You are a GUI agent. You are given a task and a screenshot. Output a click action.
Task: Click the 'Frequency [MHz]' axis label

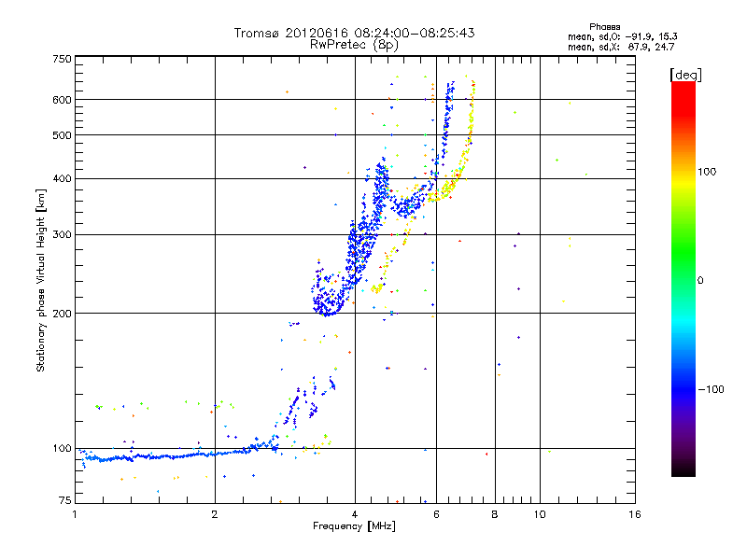(x=354, y=526)
